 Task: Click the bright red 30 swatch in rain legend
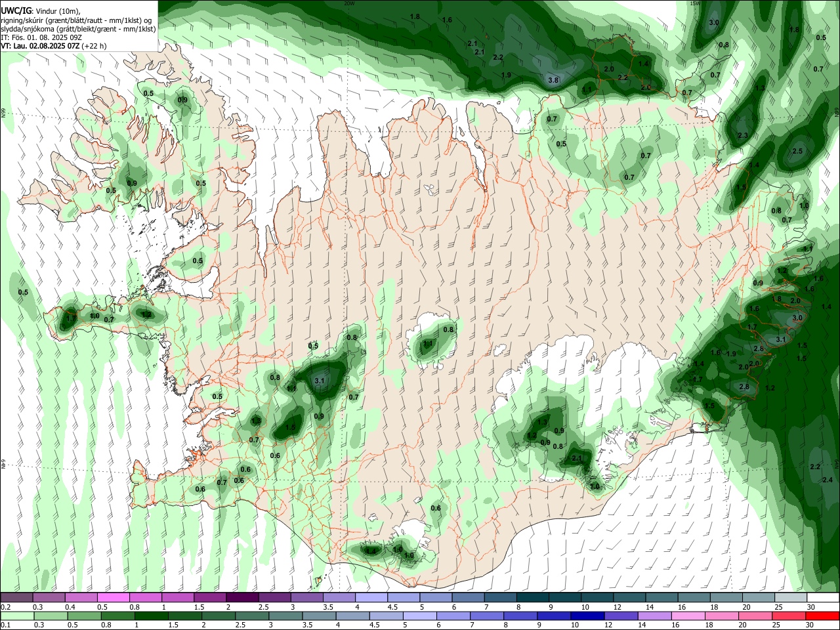tap(822, 616)
